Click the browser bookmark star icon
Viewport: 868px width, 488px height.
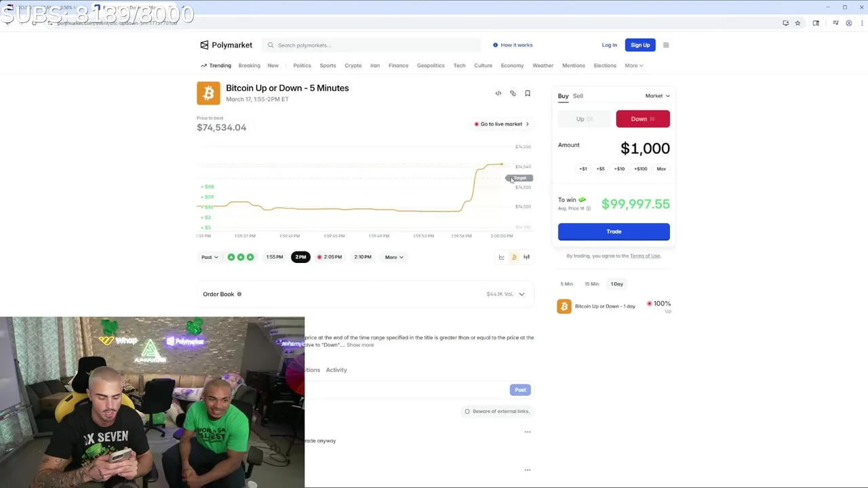pyautogui.click(x=797, y=23)
